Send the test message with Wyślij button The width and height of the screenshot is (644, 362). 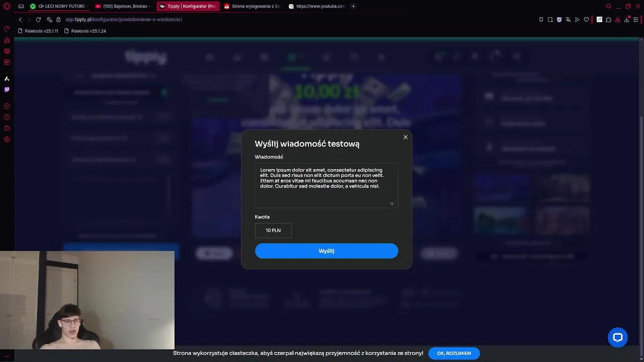click(x=327, y=251)
